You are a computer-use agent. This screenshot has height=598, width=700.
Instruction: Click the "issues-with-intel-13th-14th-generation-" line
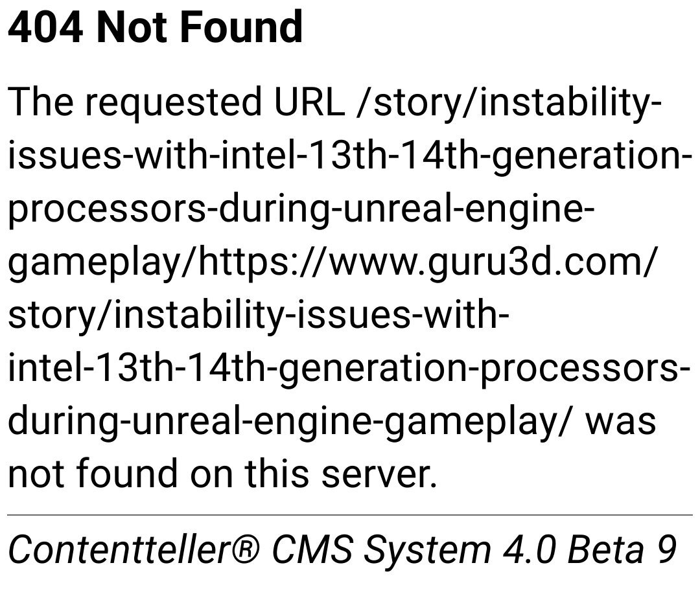350,156
